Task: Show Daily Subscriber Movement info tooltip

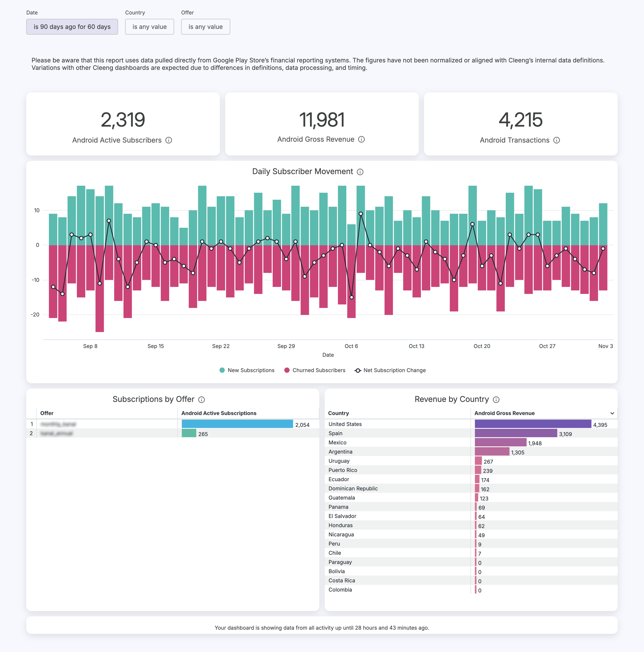Action: coord(360,172)
